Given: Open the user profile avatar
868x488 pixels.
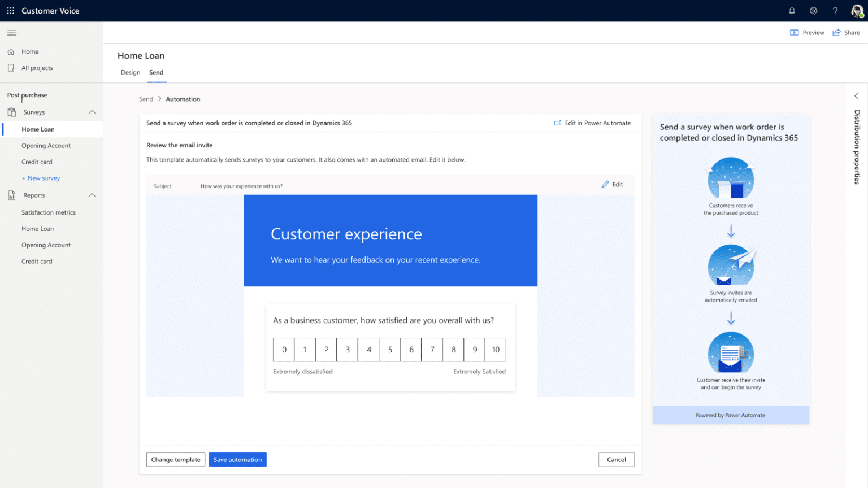Looking at the screenshot, I should click(x=857, y=11).
